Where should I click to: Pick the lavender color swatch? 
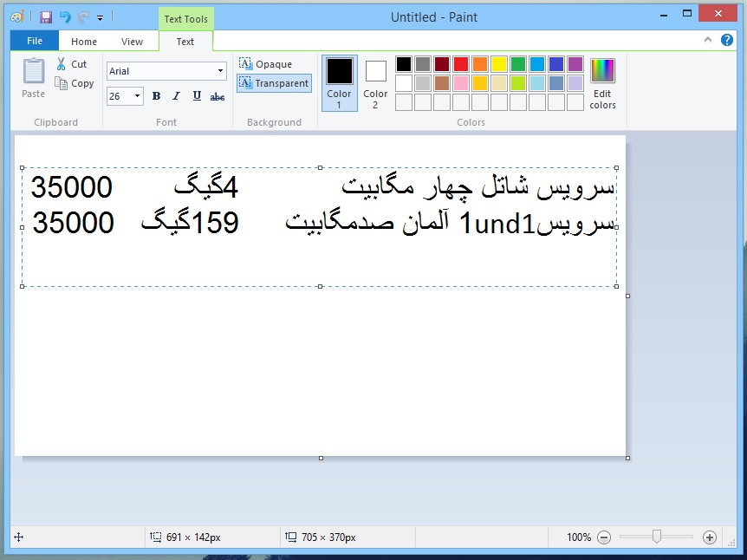coord(575,83)
